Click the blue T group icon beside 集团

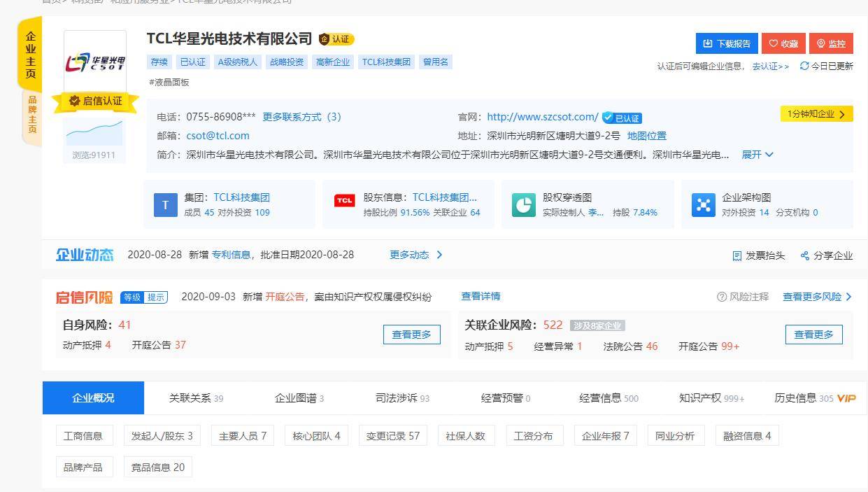coord(164,204)
